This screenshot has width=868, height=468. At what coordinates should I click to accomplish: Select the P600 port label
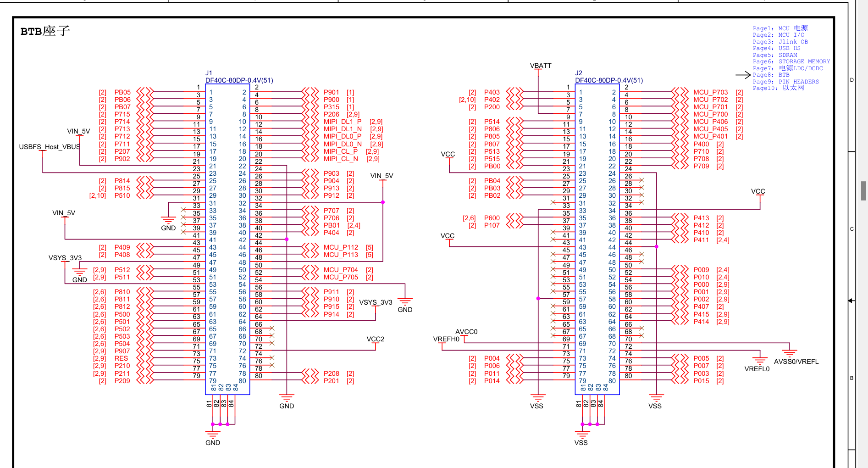492,218
